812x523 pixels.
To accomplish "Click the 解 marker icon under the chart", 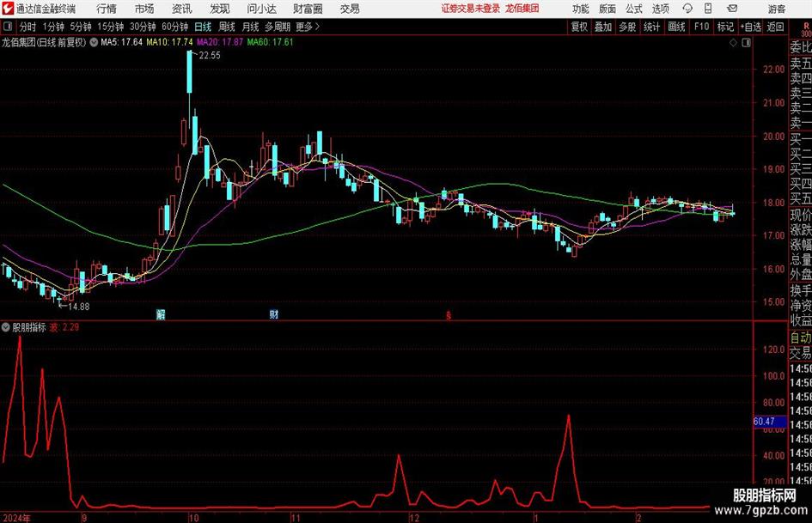I will tap(161, 314).
